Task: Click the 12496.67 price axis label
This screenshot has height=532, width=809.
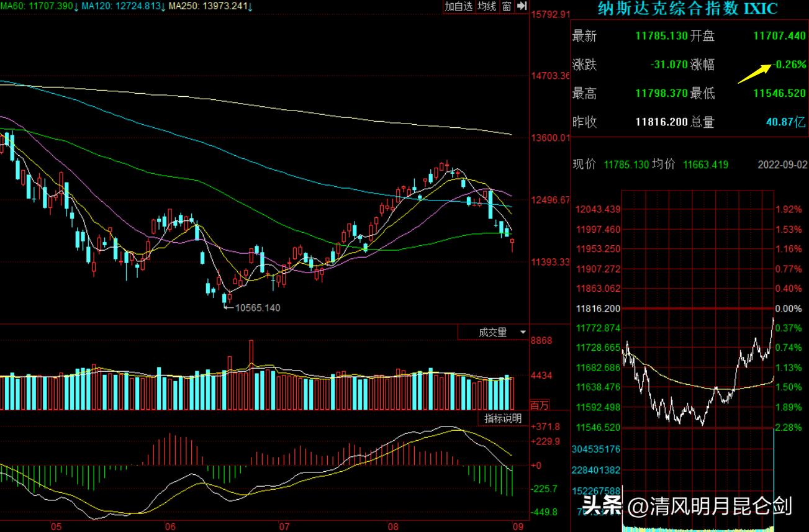Action: [x=551, y=200]
